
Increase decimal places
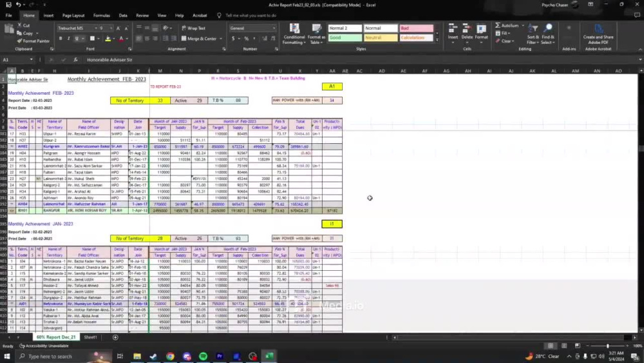264,39
